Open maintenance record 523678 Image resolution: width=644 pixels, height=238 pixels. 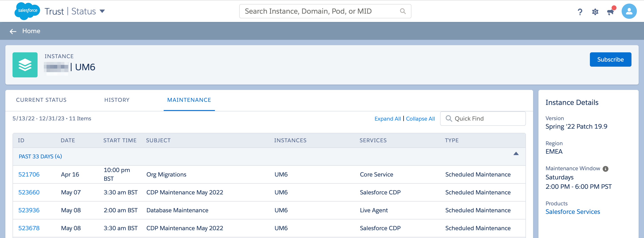coord(29,228)
